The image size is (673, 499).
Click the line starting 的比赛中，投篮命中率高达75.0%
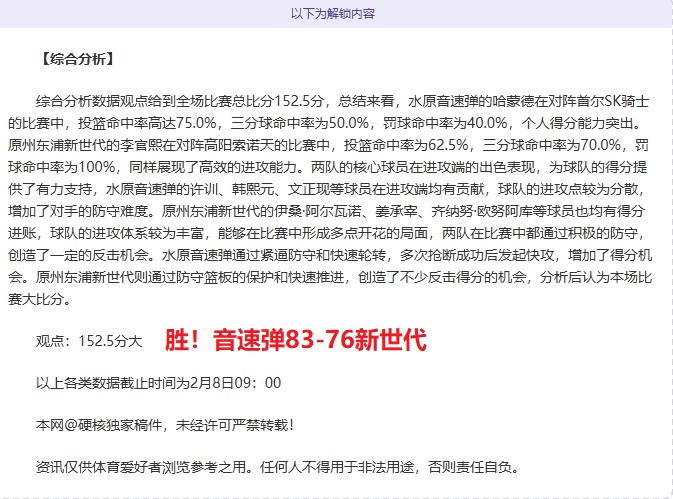coord(325,123)
